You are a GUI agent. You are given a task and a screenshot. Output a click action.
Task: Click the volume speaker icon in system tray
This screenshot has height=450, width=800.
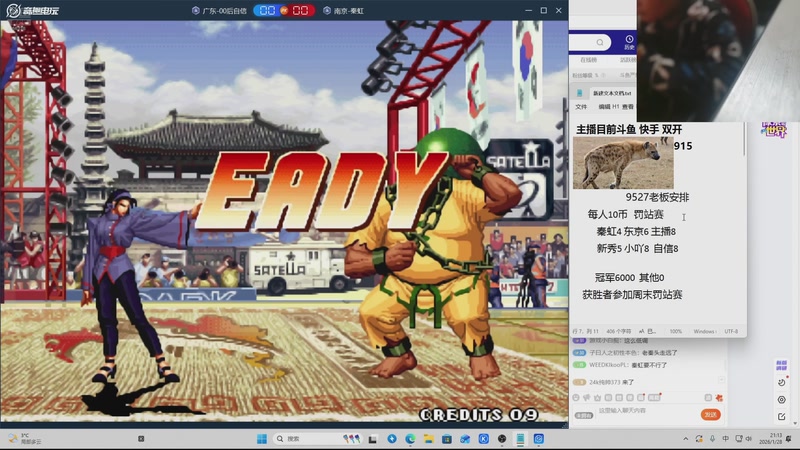[749, 439]
